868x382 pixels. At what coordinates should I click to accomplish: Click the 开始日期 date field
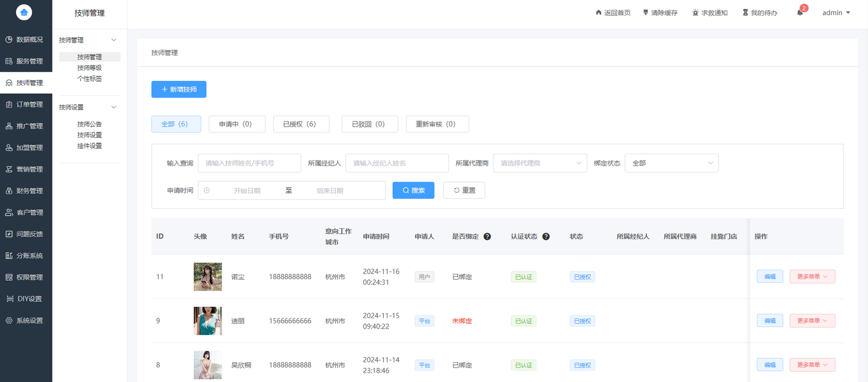point(247,190)
